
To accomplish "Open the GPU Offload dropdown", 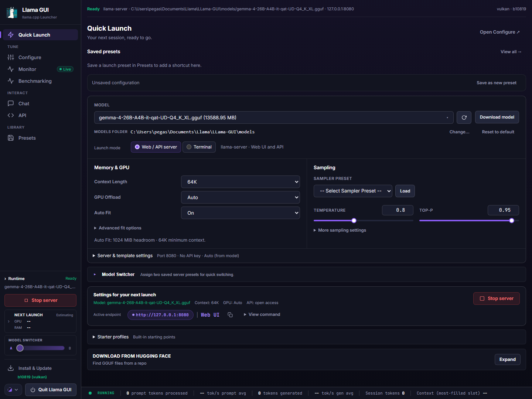I will [x=241, y=197].
